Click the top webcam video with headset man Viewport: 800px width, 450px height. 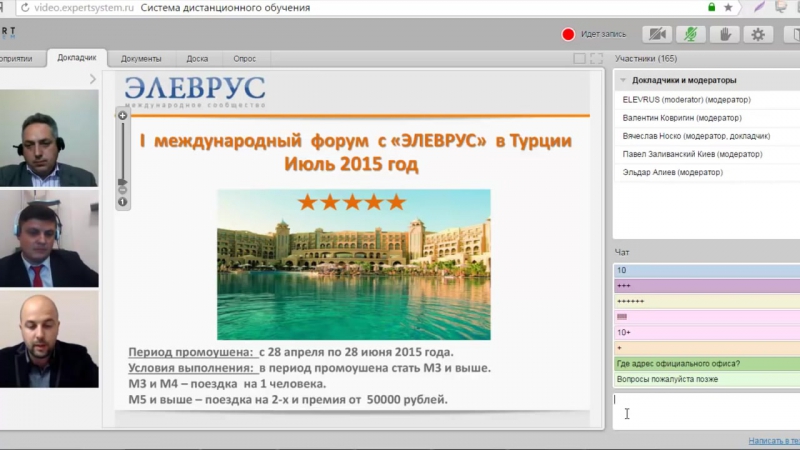(x=49, y=138)
